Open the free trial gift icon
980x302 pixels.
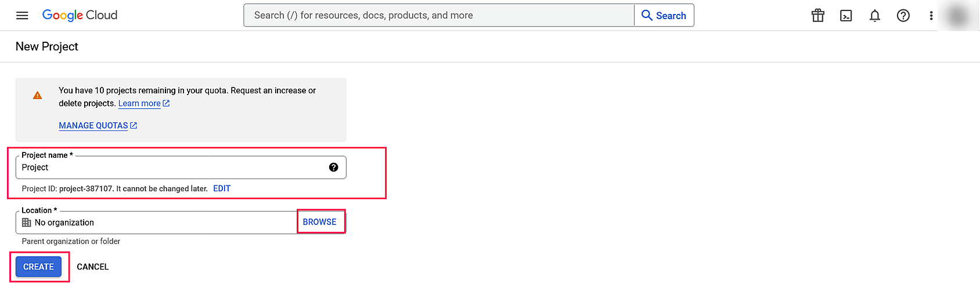pyautogui.click(x=817, y=16)
